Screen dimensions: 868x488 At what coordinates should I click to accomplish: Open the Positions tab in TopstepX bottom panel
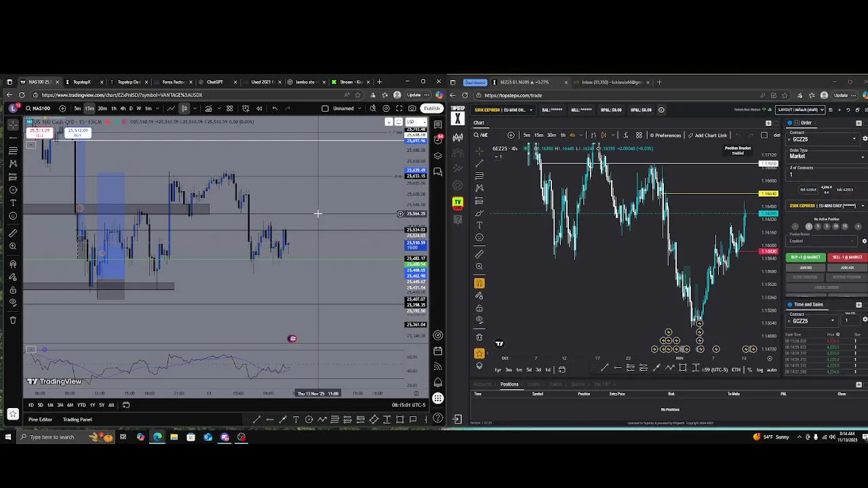(509, 384)
